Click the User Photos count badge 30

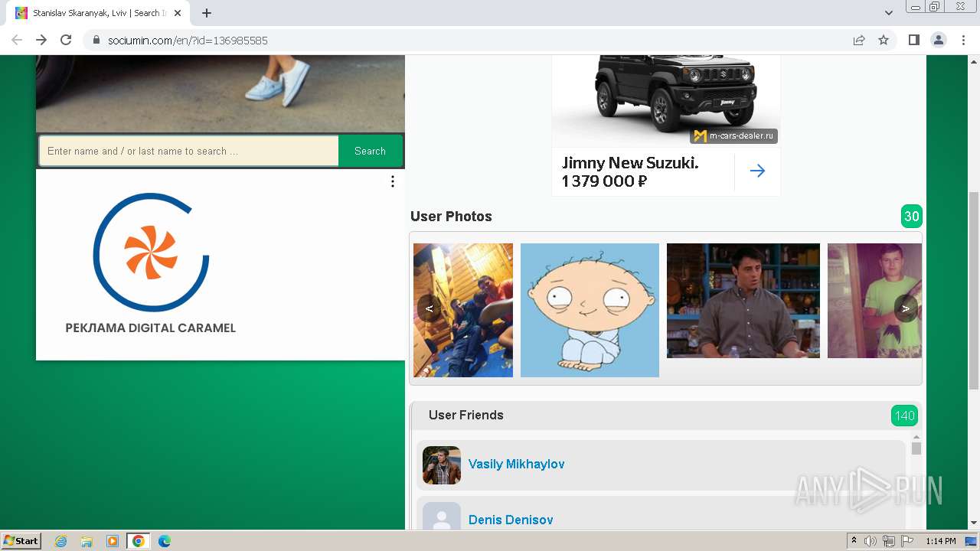point(911,217)
